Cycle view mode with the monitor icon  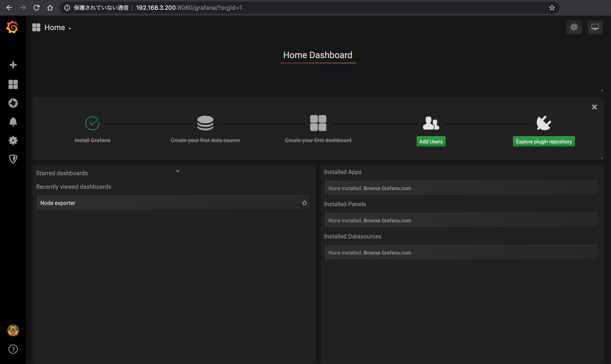point(595,27)
